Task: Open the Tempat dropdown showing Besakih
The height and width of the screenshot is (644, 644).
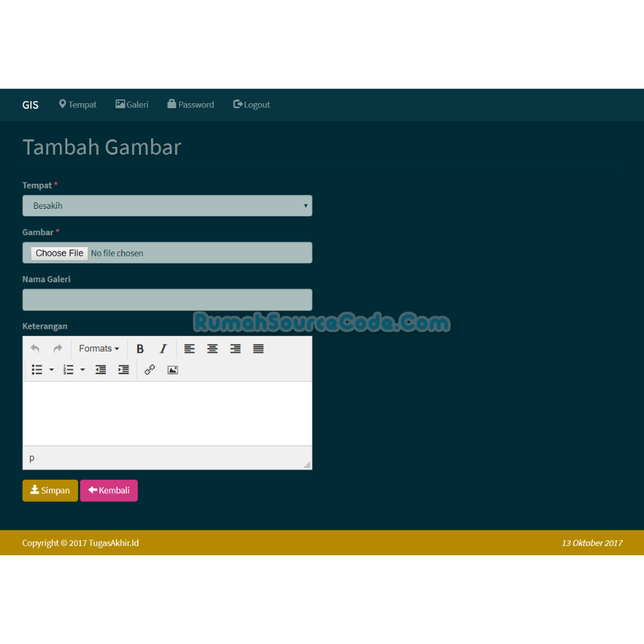Action: pyautogui.click(x=167, y=206)
